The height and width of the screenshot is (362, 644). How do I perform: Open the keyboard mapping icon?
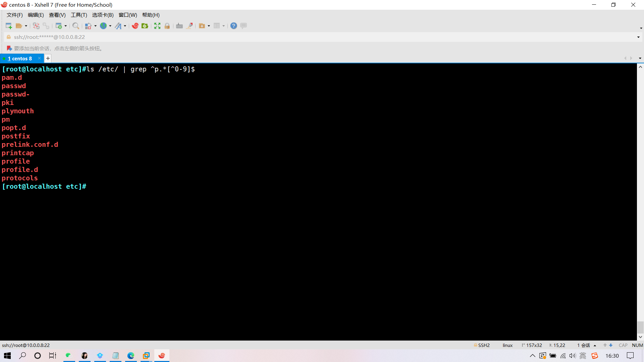click(x=179, y=26)
